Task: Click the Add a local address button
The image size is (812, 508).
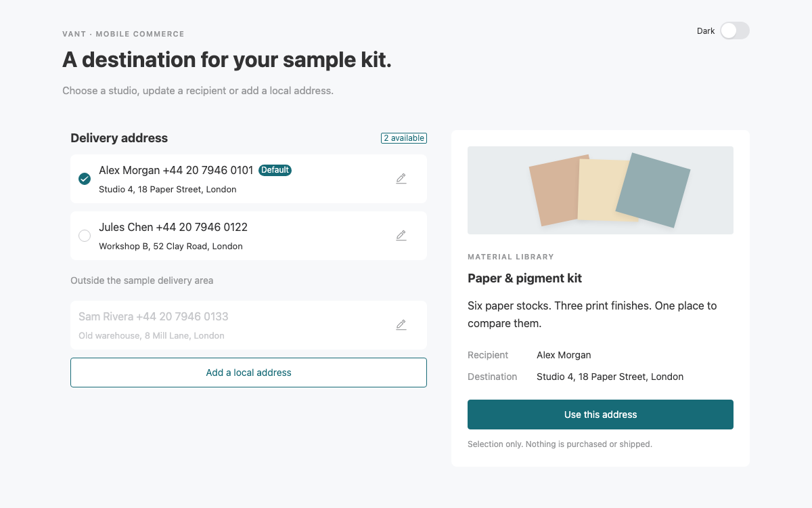Action: 248,373
